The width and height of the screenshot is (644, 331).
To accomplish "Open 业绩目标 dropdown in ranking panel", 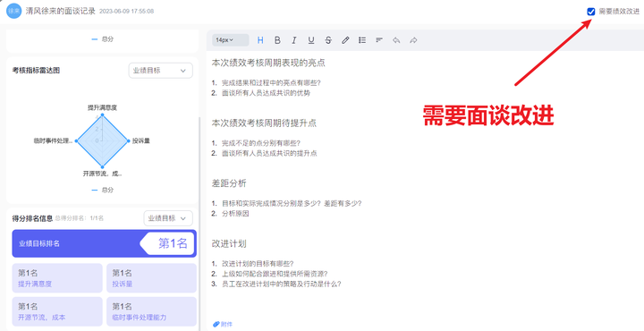I will pyautogui.click(x=168, y=218).
